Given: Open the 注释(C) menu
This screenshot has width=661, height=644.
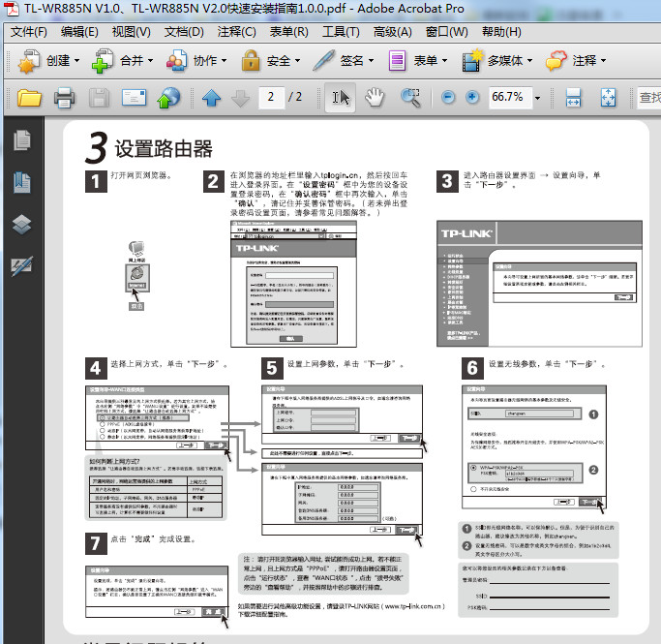Looking at the screenshot, I should pos(236,32).
